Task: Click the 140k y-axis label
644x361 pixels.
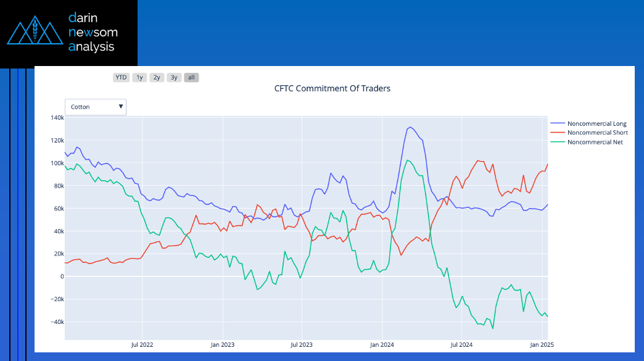Action: point(57,118)
